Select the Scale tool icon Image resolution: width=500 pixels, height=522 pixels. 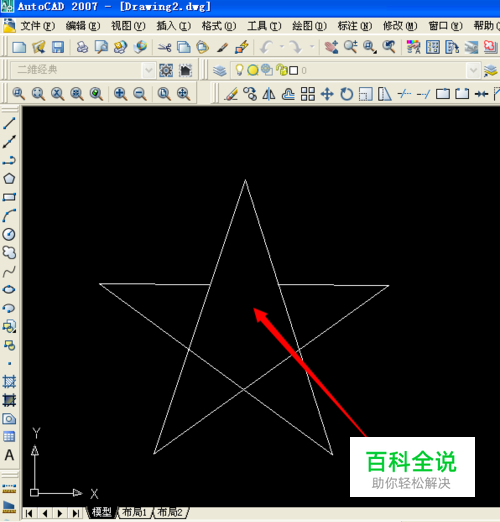[366, 94]
